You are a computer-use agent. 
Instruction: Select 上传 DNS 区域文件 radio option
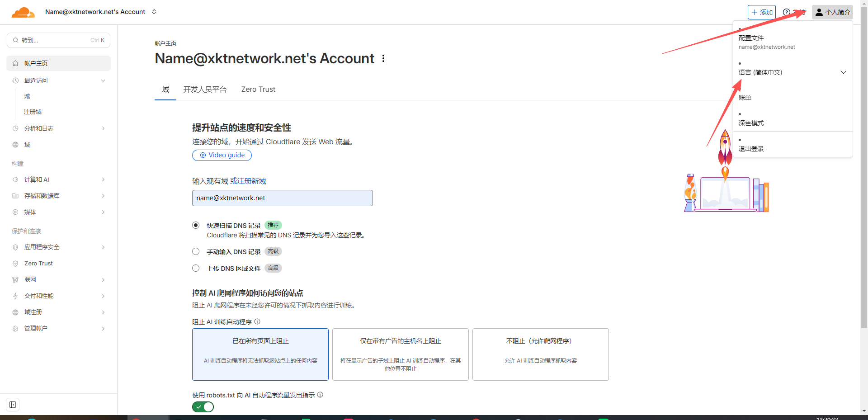pyautogui.click(x=196, y=268)
